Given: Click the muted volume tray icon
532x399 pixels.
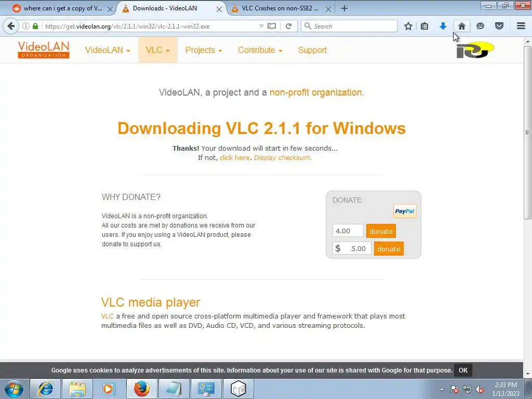Looking at the screenshot, I should click(x=480, y=389).
